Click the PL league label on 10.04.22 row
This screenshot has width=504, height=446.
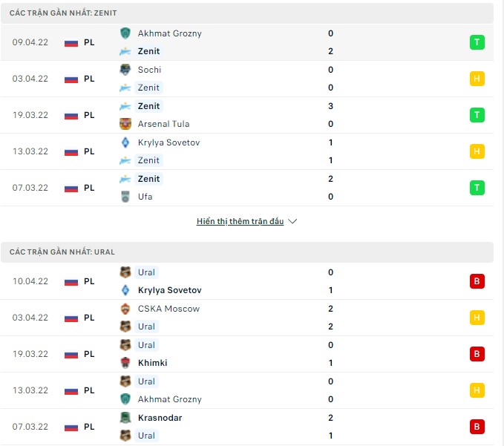[x=89, y=281]
